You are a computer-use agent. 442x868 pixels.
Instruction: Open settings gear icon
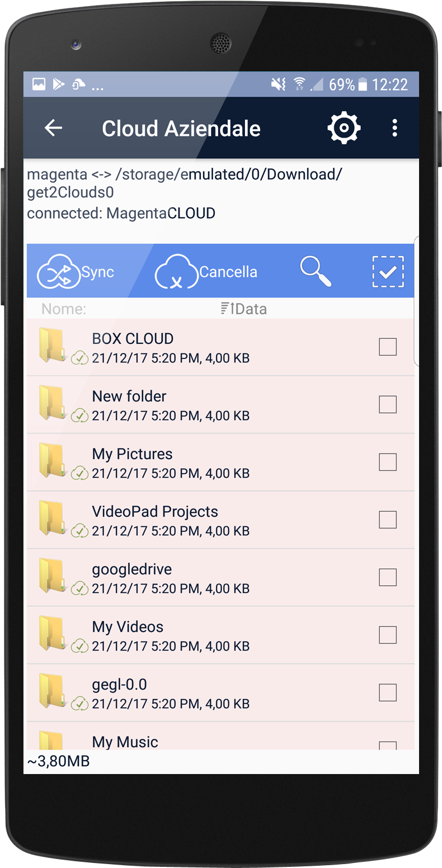(344, 128)
